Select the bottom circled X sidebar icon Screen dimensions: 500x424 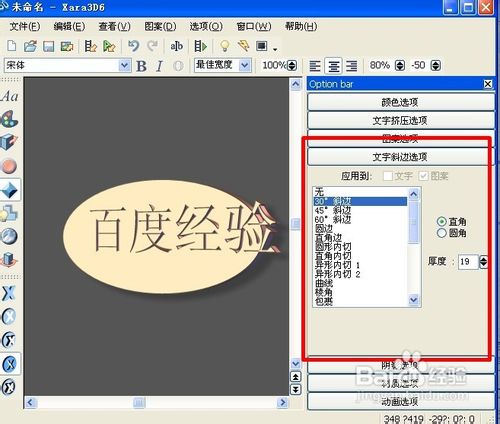point(9,387)
